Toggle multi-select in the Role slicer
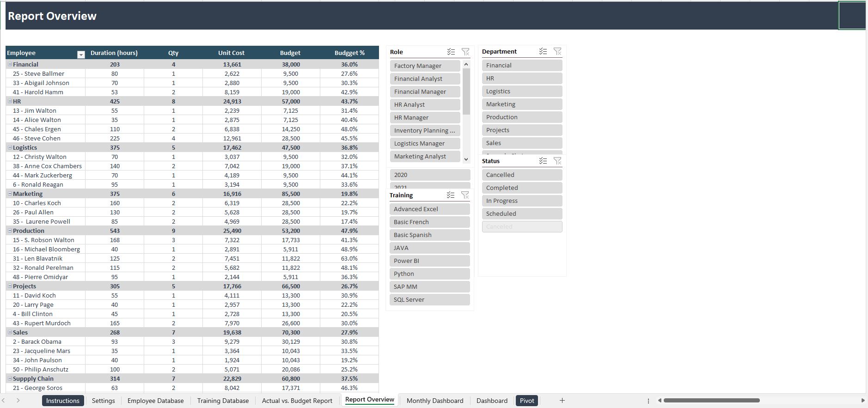Screen dimensions: 868x408 coord(451,52)
